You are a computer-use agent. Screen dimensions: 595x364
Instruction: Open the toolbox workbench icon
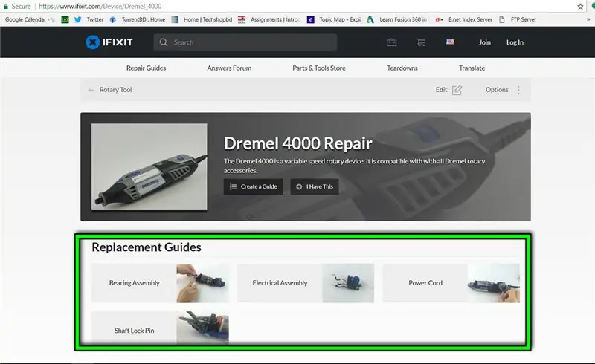(392, 42)
